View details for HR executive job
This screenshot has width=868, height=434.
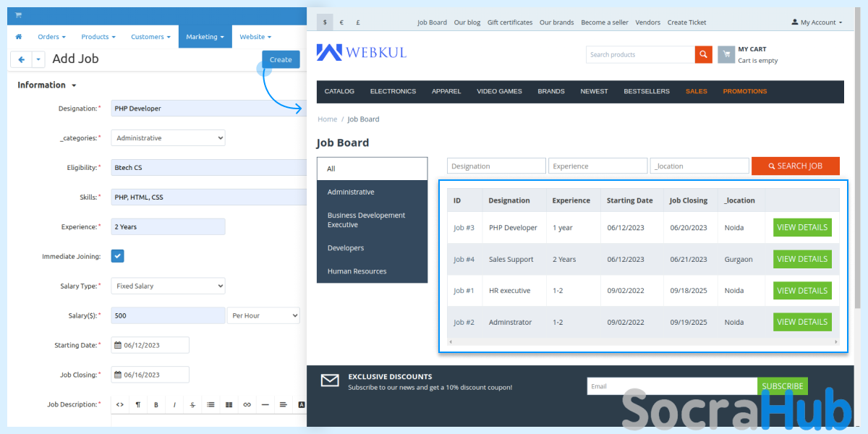click(x=802, y=291)
